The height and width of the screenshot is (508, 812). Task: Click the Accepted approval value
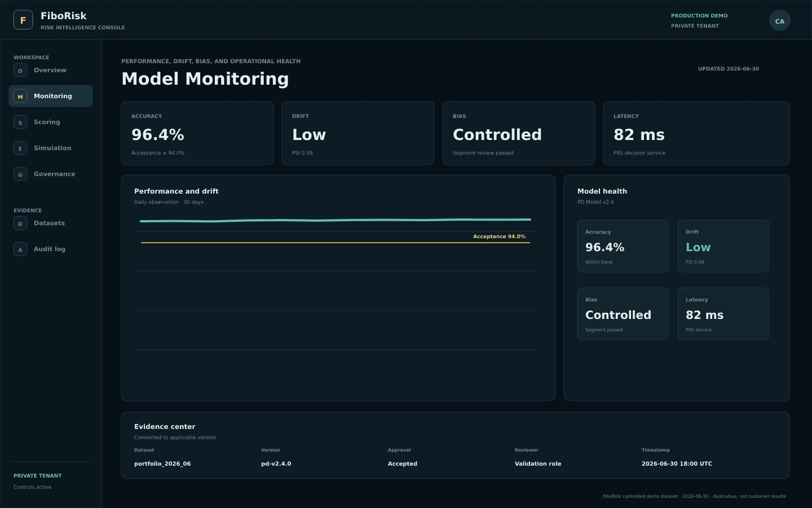(x=403, y=464)
